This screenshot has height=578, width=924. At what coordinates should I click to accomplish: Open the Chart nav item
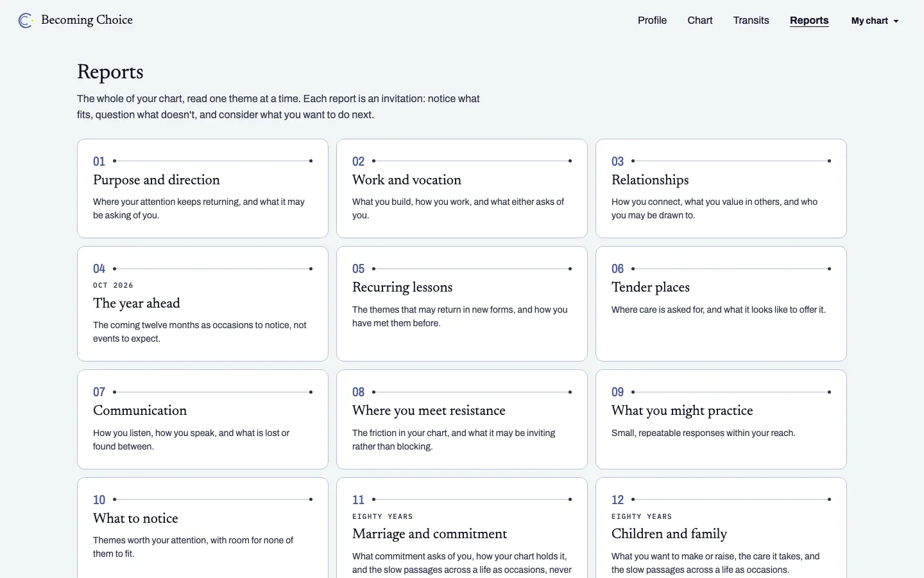pos(700,21)
